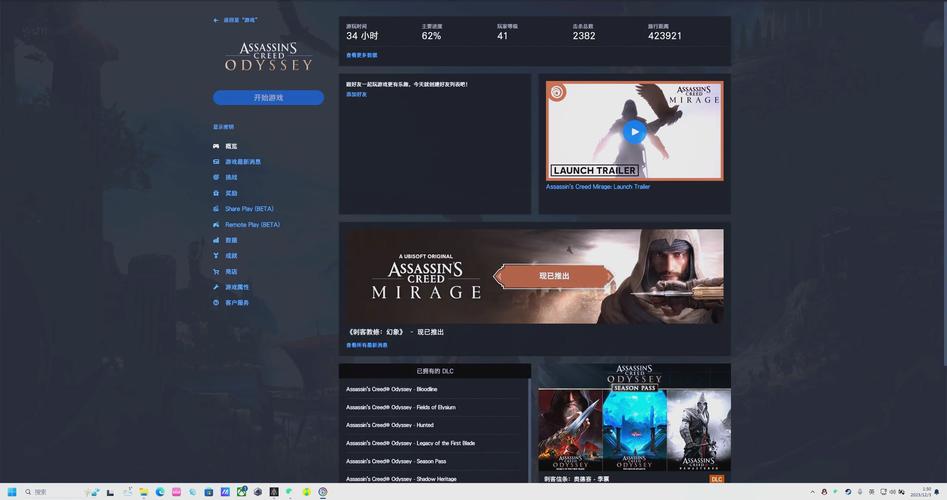Click the view all latest news link

click(x=367, y=345)
